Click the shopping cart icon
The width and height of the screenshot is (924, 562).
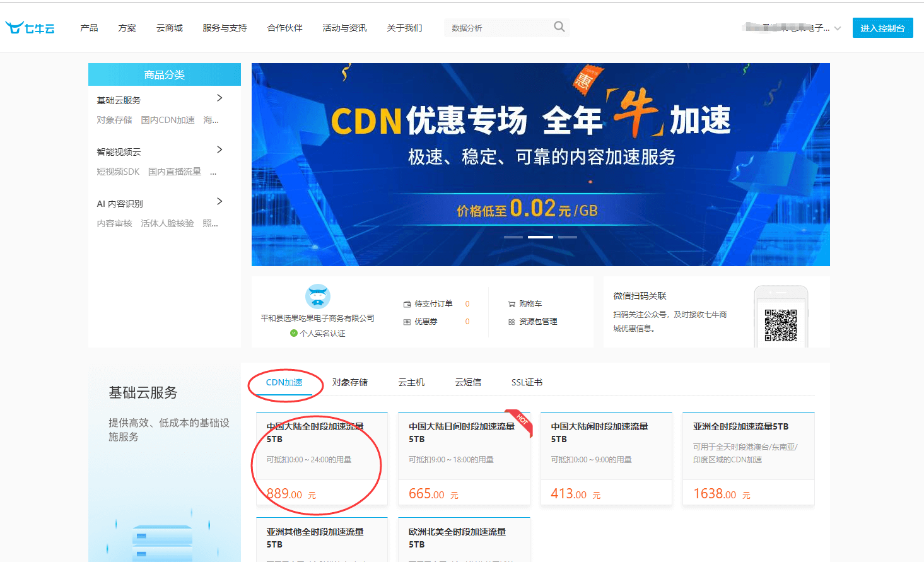click(512, 304)
